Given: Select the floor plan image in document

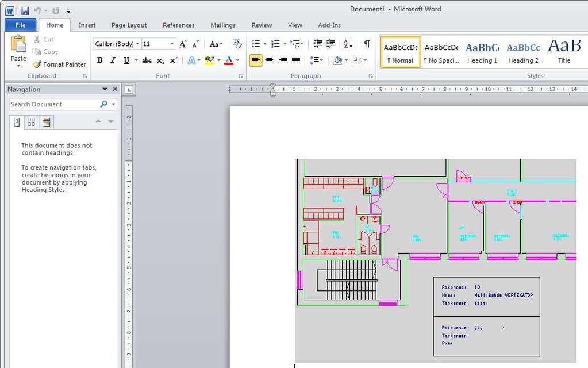Looking at the screenshot, I should tap(435, 261).
